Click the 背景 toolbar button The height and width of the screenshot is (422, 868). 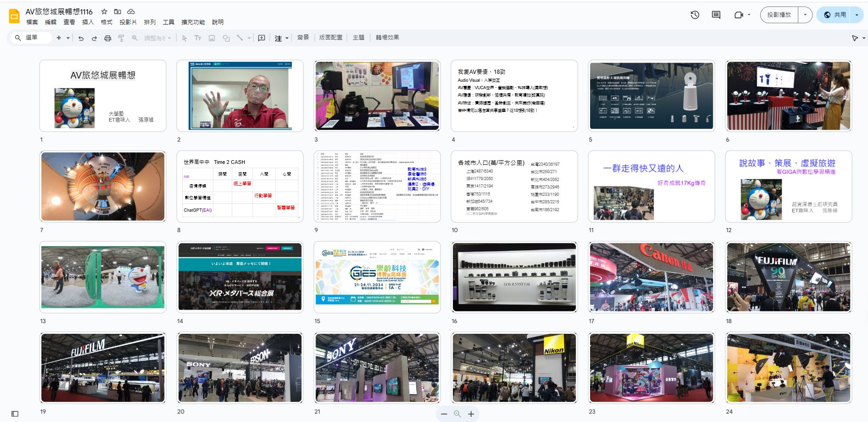[x=303, y=38]
